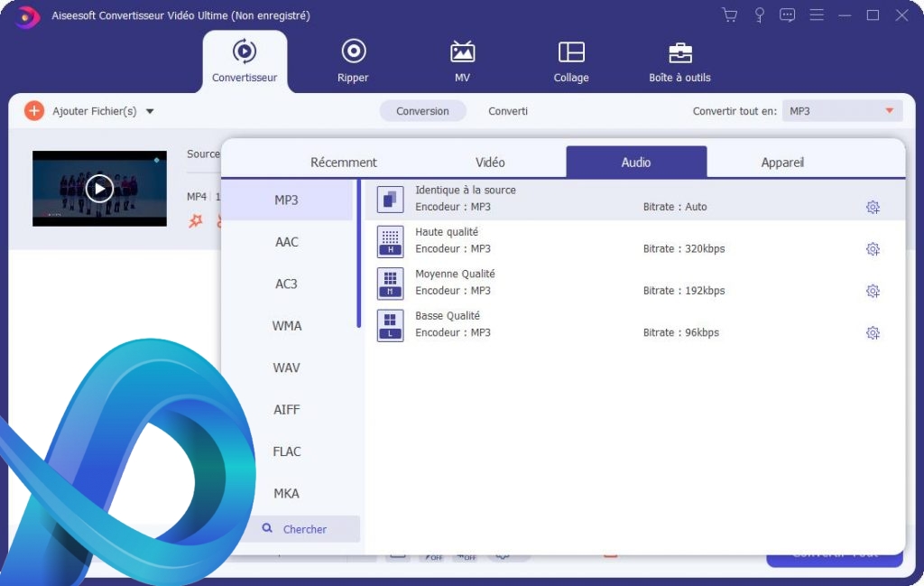This screenshot has width=924, height=586.
Task: Select FLAC in the format list
Action: click(287, 451)
